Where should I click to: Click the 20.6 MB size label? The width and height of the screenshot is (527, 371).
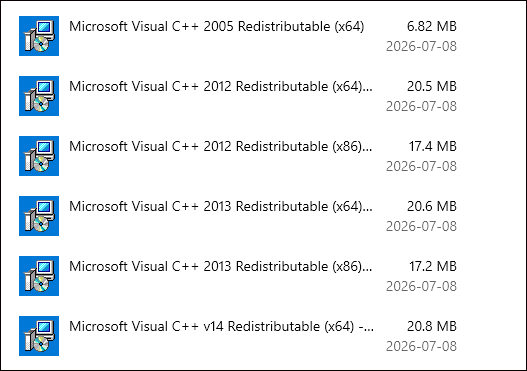[432, 207]
